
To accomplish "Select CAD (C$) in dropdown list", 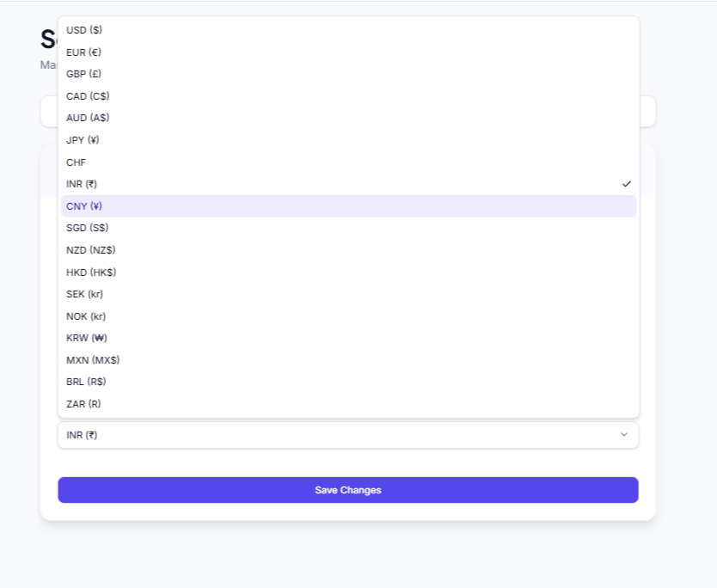I will click(88, 96).
